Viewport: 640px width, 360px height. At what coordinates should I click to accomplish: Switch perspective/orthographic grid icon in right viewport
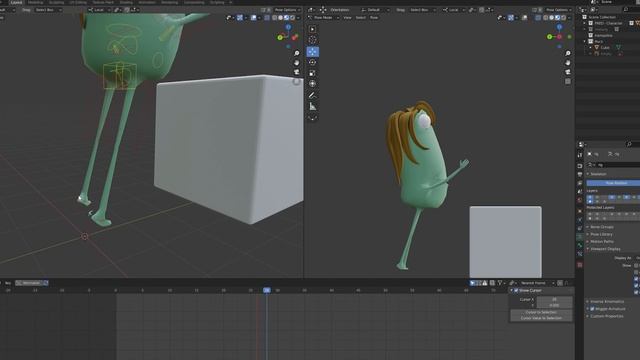pos(568,81)
